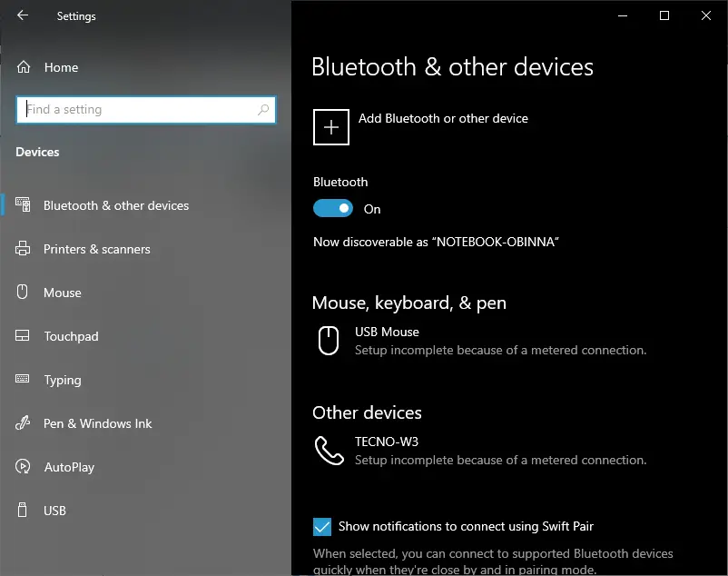Click the USB Mouse device icon
Image resolution: width=728 pixels, height=576 pixels.
coord(329,341)
